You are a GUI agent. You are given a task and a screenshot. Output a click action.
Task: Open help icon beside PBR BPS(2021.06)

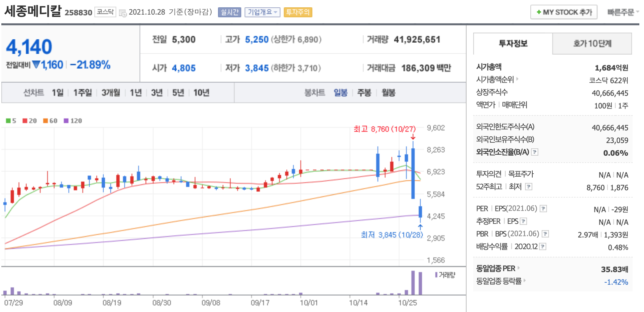[545, 234]
